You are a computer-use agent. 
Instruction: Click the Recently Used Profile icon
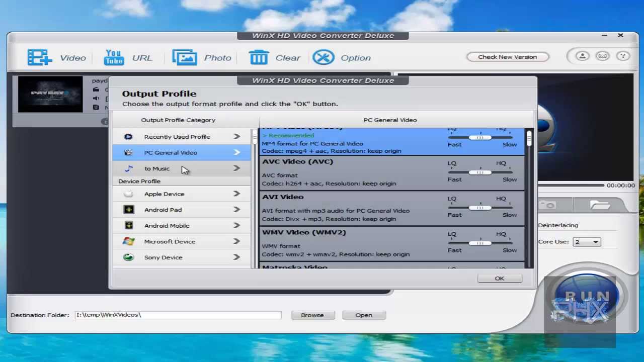tap(128, 137)
